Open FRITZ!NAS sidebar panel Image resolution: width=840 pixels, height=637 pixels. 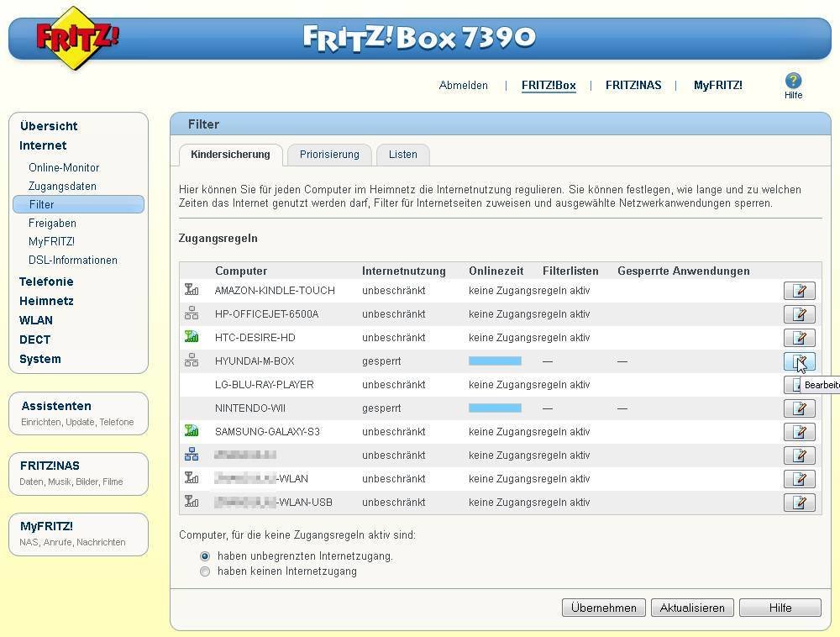78,473
